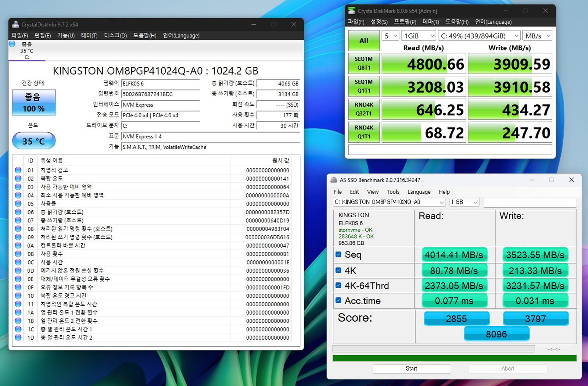Run all benchmarks with the All button
The height and width of the screenshot is (386, 588).
pyautogui.click(x=364, y=41)
